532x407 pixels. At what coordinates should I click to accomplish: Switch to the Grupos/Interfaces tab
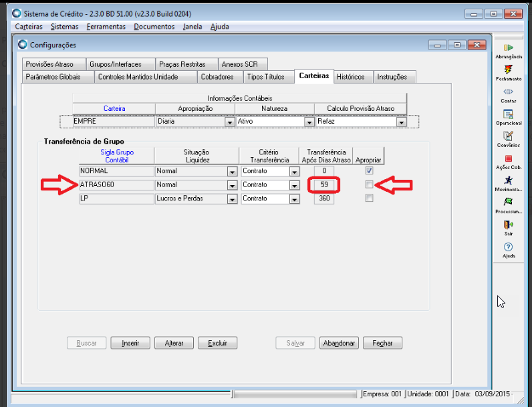coord(120,64)
